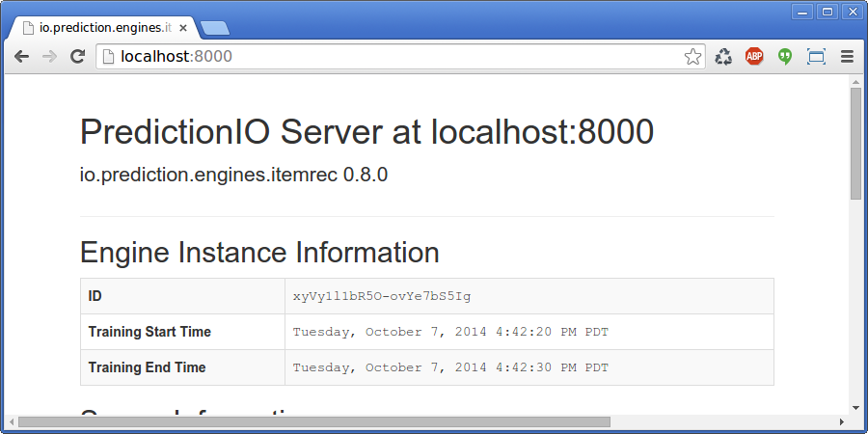Click the vertical scrollbar down arrow
868x434 pixels.
[x=855, y=408]
